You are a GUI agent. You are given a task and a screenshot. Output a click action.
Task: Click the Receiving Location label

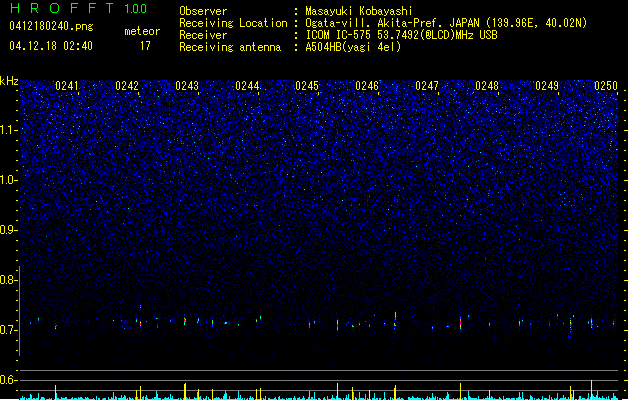tap(233, 23)
